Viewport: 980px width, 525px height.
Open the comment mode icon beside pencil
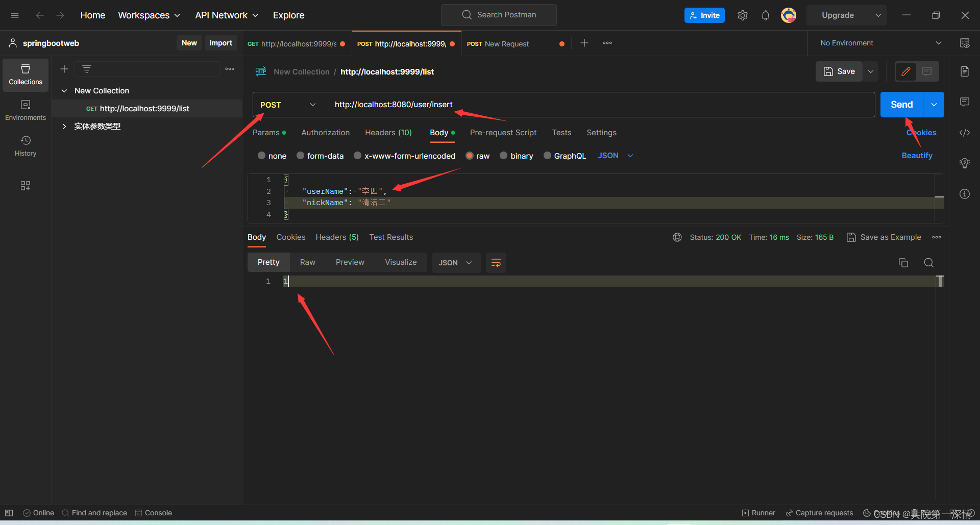(x=927, y=71)
